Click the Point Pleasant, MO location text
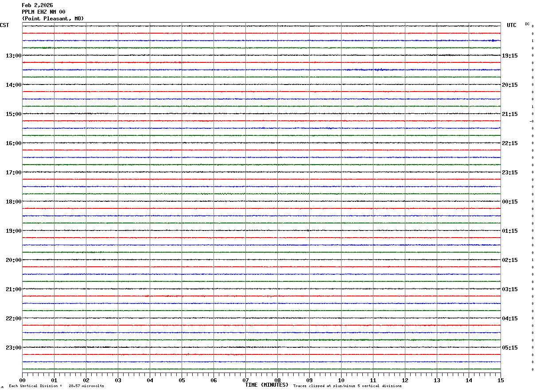The width and height of the screenshot is (536, 392). (53, 19)
